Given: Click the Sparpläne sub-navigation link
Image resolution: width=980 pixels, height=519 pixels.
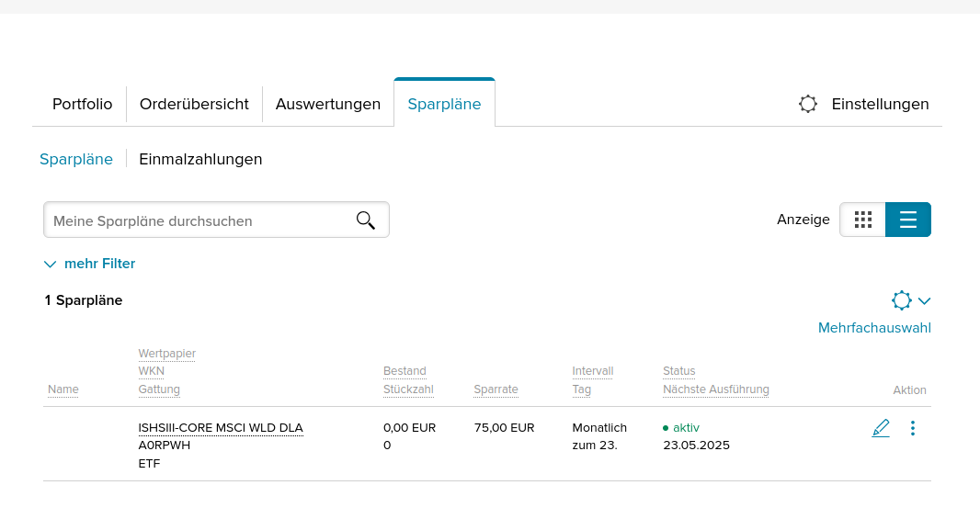Looking at the screenshot, I should 76,159.
